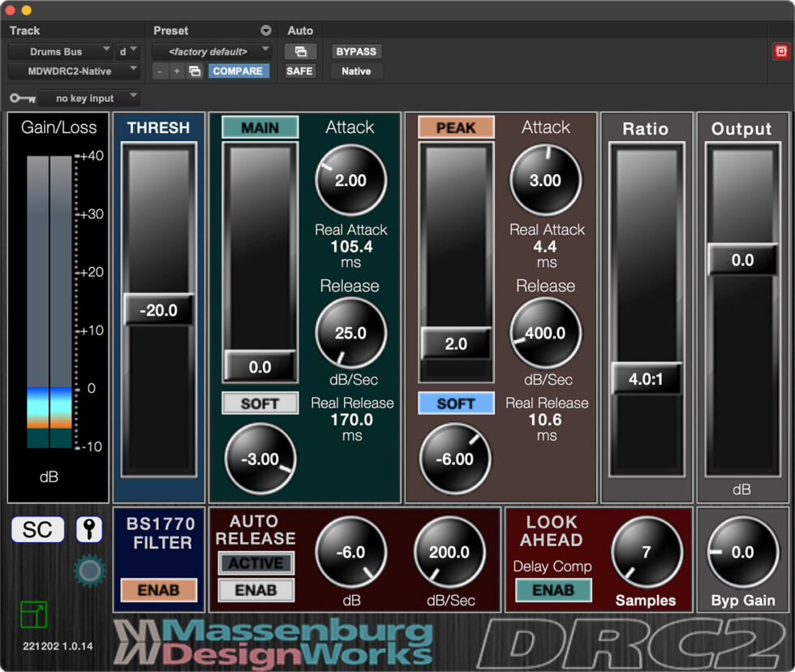Click the COMPARE button
The width and height of the screenshot is (795, 672).
coord(238,71)
